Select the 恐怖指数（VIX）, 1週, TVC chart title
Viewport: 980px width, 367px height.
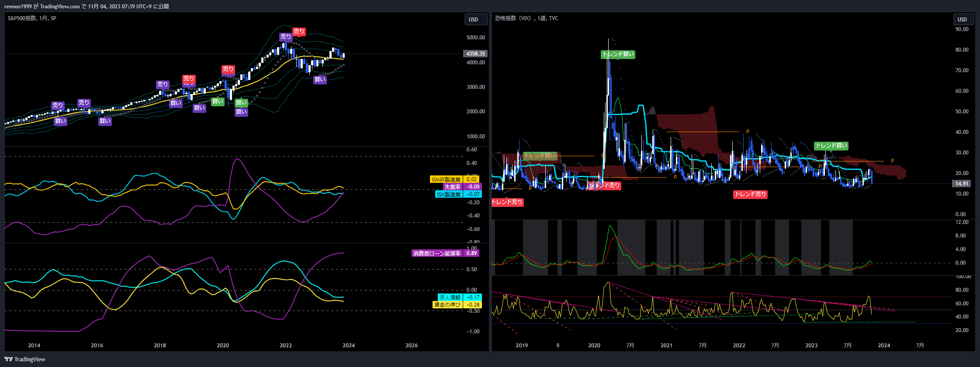[x=526, y=18]
